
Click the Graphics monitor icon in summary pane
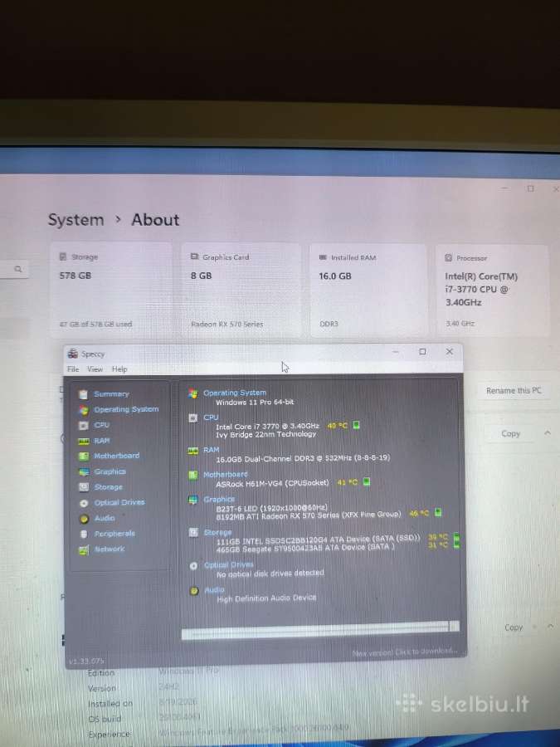pos(192,500)
